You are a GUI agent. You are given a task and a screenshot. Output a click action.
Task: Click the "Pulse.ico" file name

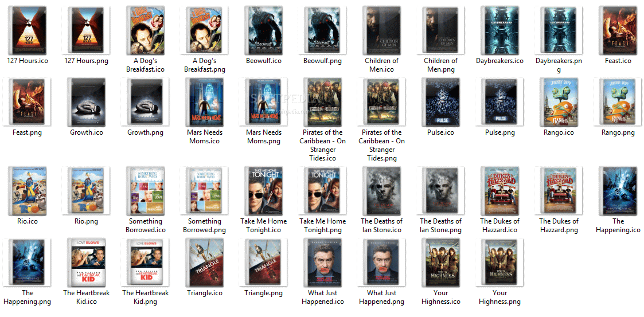(x=440, y=132)
